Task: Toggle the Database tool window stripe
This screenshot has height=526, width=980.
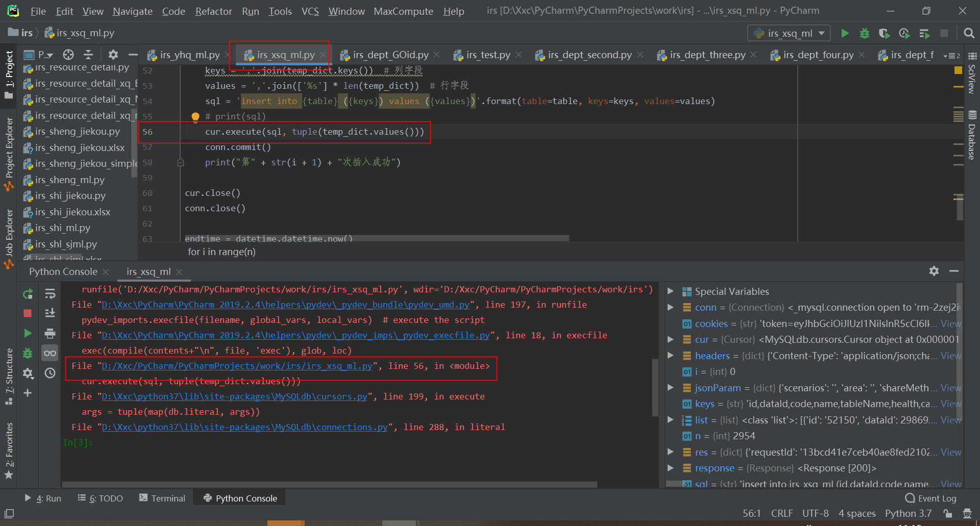Action: pyautogui.click(x=972, y=136)
